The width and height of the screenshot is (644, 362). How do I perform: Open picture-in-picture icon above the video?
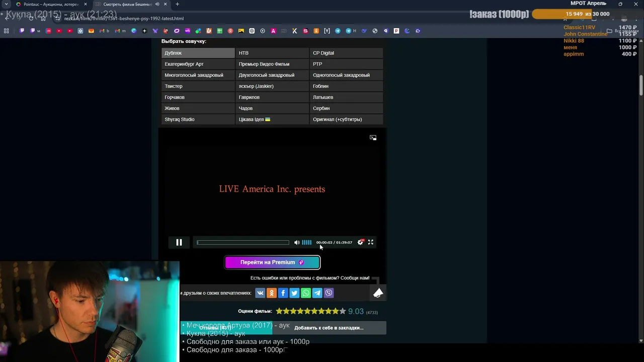click(373, 137)
